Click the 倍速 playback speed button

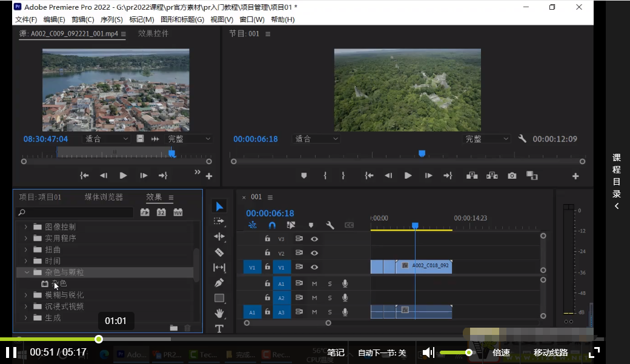pyautogui.click(x=501, y=352)
